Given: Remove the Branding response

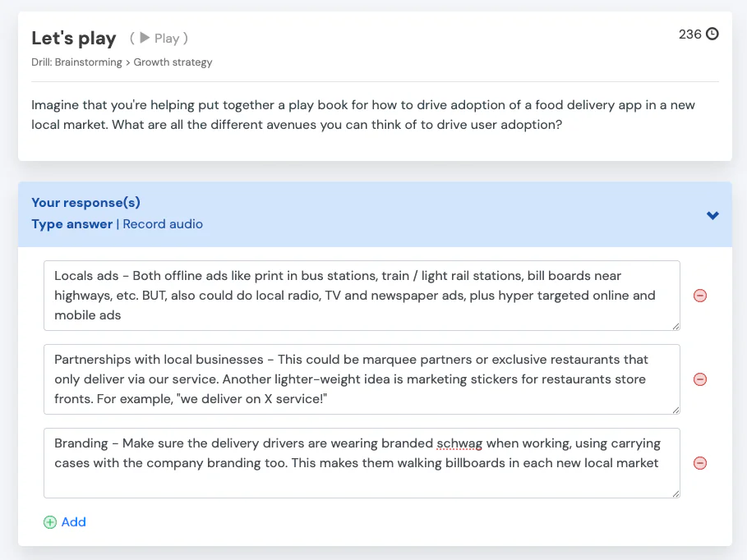Looking at the screenshot, I should (x=700, y=463).
